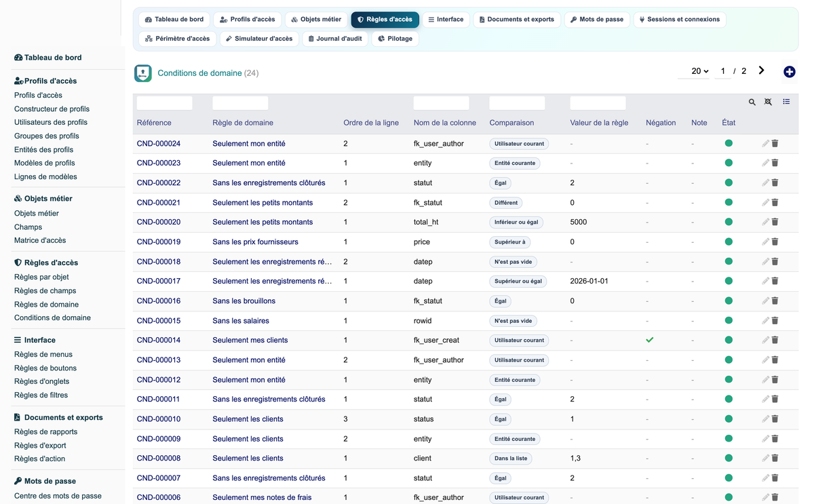814x504 pixels.
Task: Click the Règle de domaine filter field
Action: (x=241, y=103)
